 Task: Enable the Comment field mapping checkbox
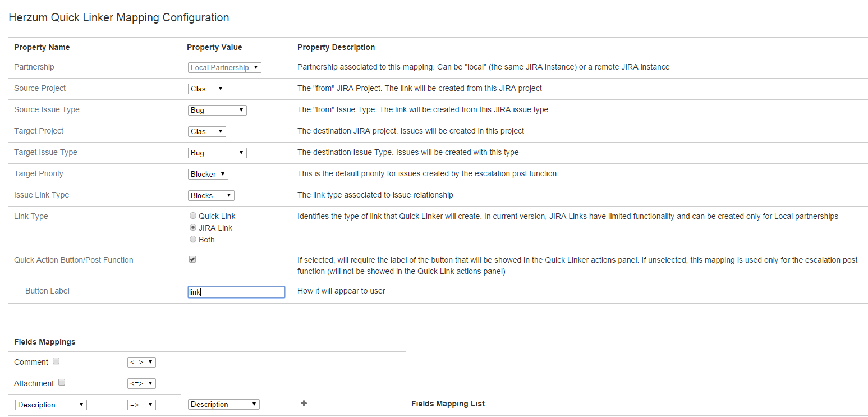[x=56, y=361]
